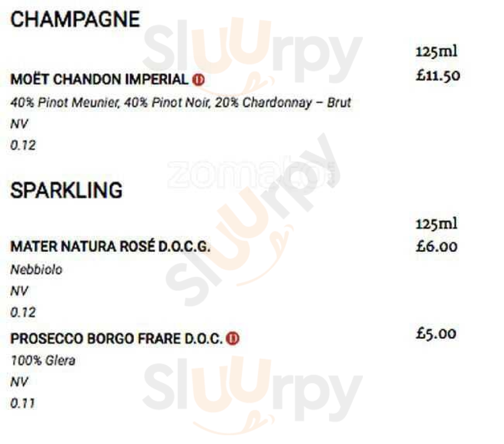
Task: Click the 0.12 value under Moët Chandon
Action: point(23,145)
